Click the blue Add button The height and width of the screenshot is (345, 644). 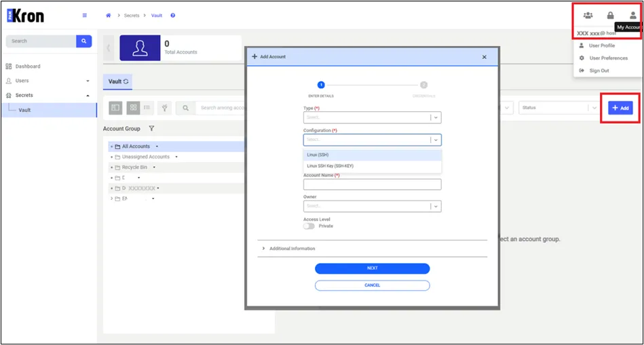pos(620,108)
